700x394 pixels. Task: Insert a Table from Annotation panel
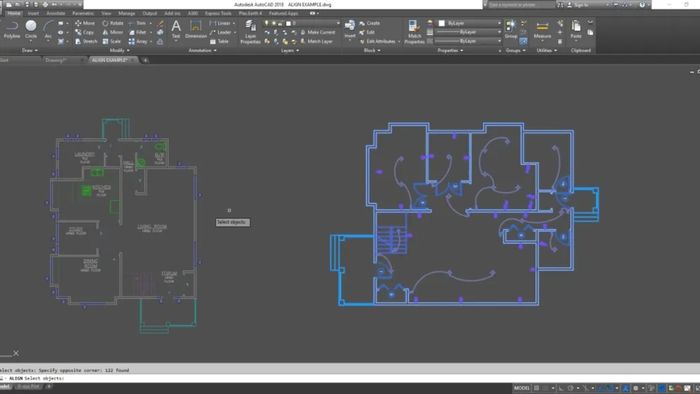pos(219,41)
